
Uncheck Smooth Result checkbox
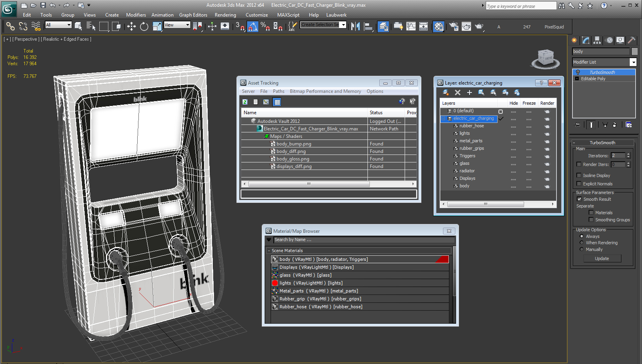pyautogui.click(x=579, y=199)
